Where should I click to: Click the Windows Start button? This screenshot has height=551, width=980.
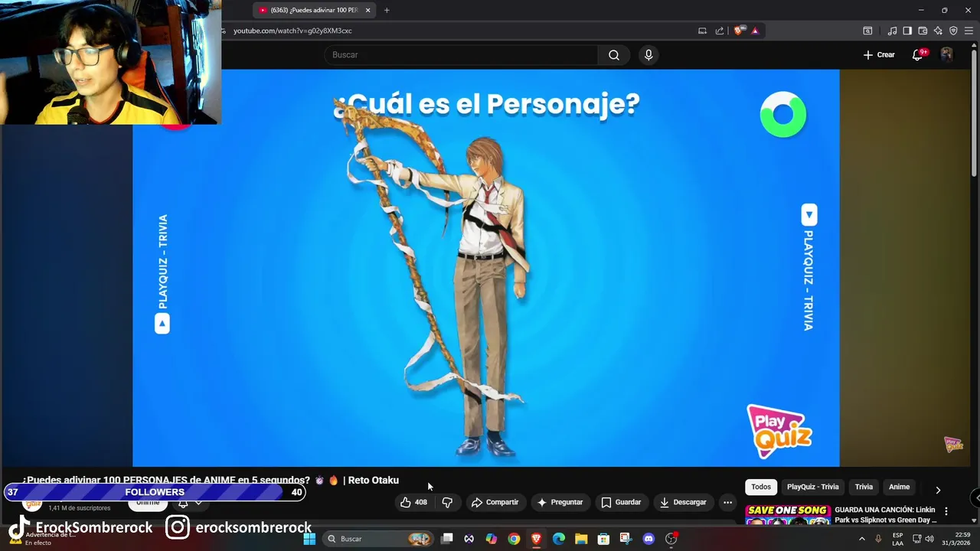(309, 539)
